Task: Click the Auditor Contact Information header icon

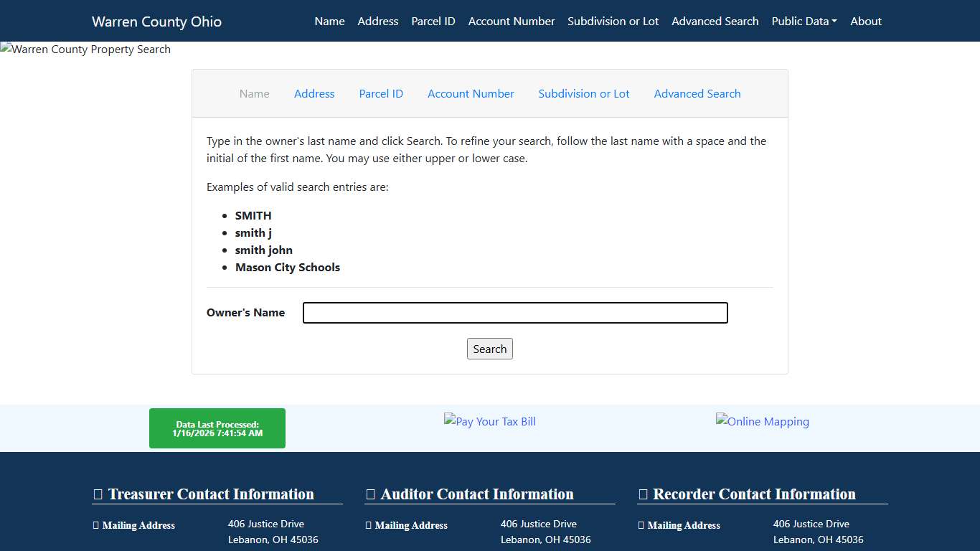Action: pos(370,494)
